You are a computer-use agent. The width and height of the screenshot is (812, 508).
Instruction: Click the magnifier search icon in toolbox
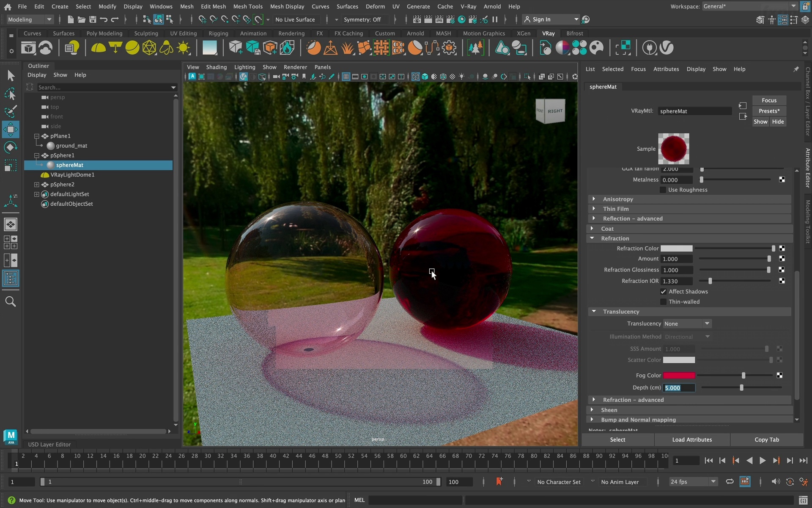pos(11,301)
